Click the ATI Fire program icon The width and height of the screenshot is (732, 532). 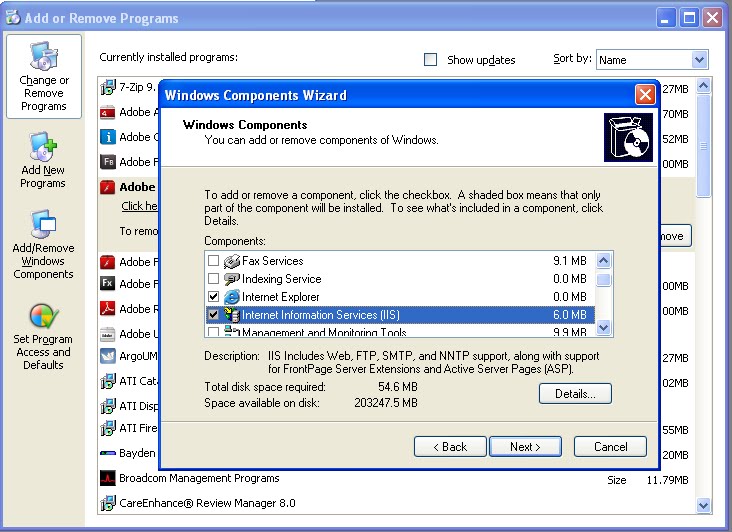(108, 428)
